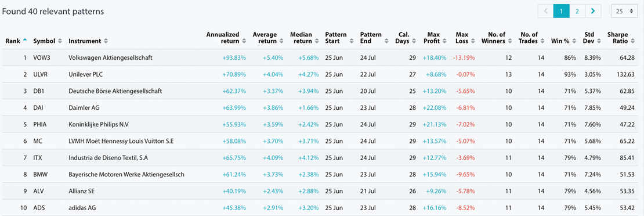Sort by Median return sort icon

(x=317, y=41)
